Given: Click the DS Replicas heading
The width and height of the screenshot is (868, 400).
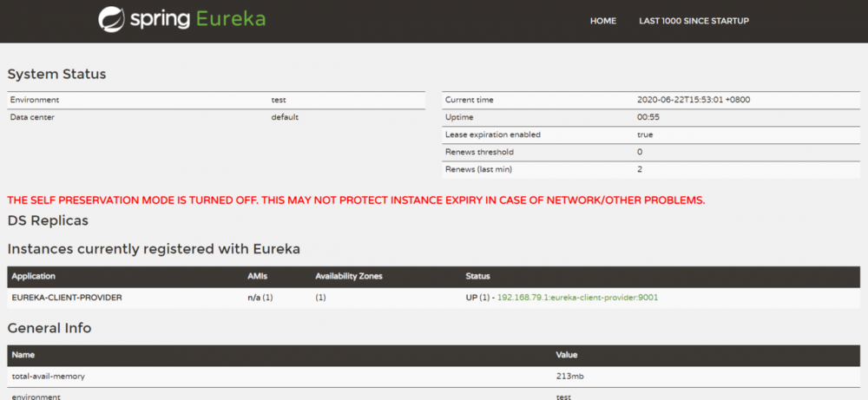Looking at the screenshot, I should point(48,220).
